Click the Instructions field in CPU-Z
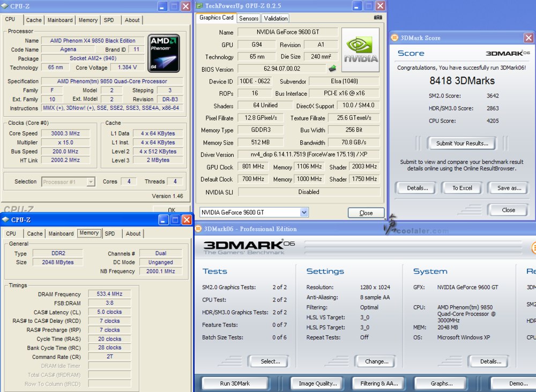The height and width of the screenshot is (392, 536). [x=112, y=108]
